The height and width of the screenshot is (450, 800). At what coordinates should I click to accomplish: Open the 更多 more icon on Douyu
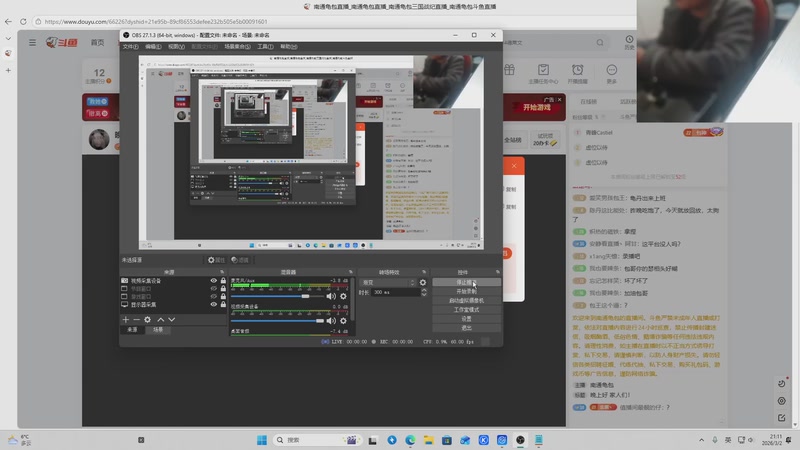(612, 74)
